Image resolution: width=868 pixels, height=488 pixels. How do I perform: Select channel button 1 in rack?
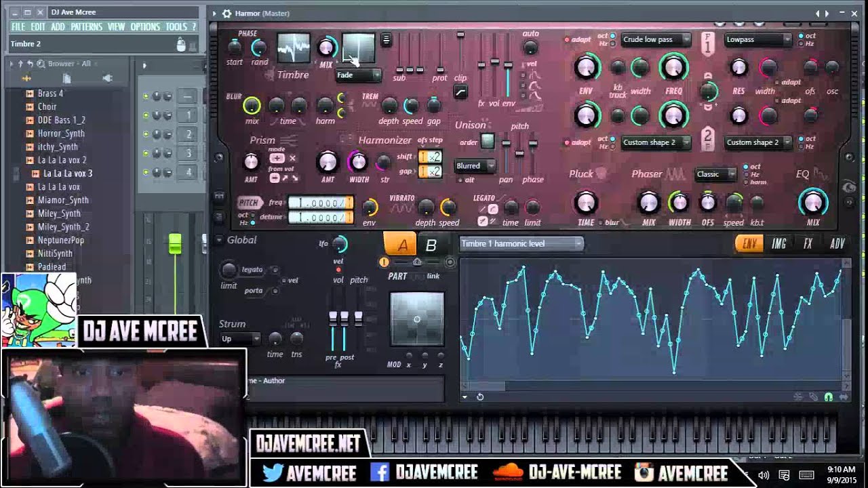click(189, 115)
